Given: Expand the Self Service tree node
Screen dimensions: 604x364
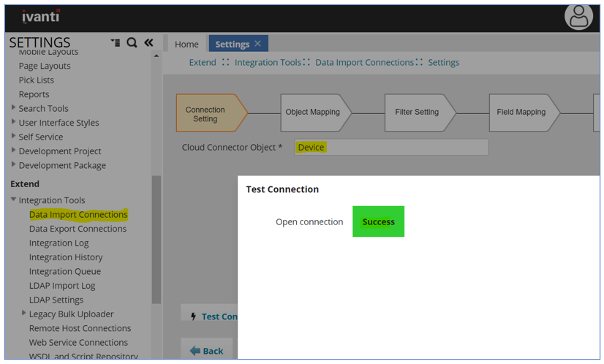Looking at the screenshot, I should click(x=13, y=137).
